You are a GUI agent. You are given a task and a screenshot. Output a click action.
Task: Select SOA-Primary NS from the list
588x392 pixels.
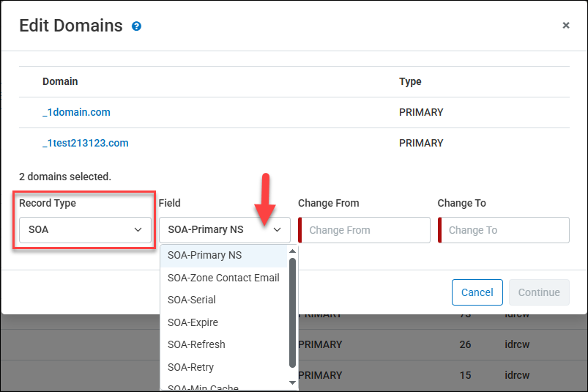205,255
